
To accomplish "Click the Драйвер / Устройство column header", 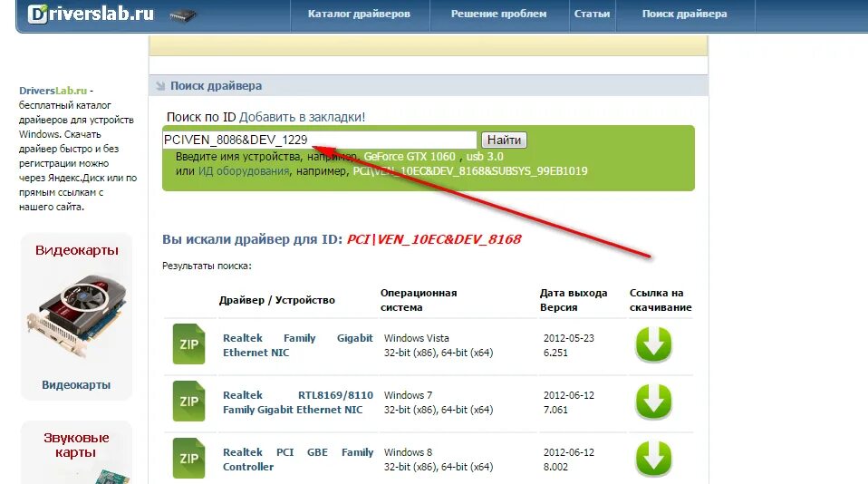I will click(x=276, y=300).
